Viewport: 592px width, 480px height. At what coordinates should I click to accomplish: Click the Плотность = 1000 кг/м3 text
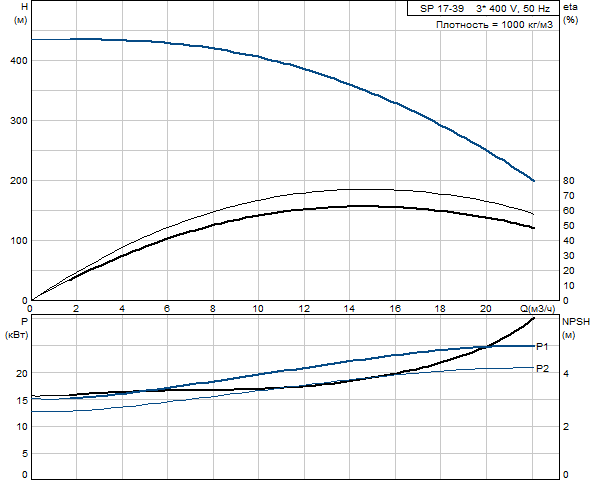pyautogui.click(x=494, y=25)
